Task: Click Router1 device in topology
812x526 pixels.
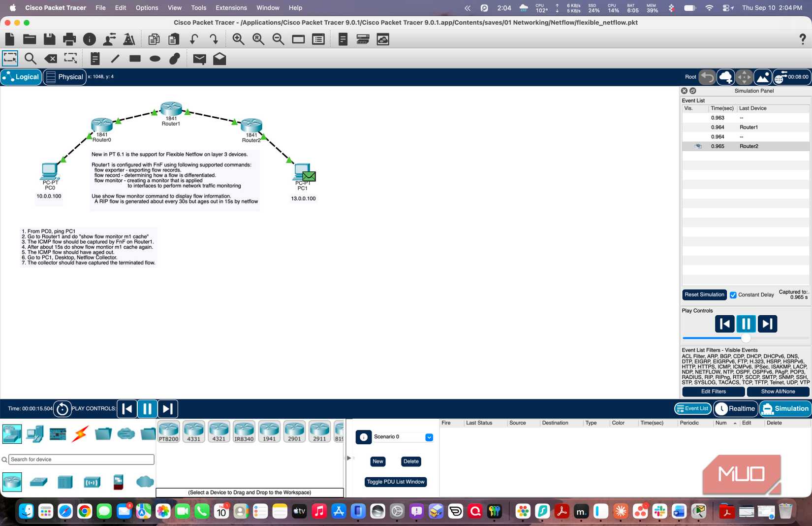Action: (171, 109)
